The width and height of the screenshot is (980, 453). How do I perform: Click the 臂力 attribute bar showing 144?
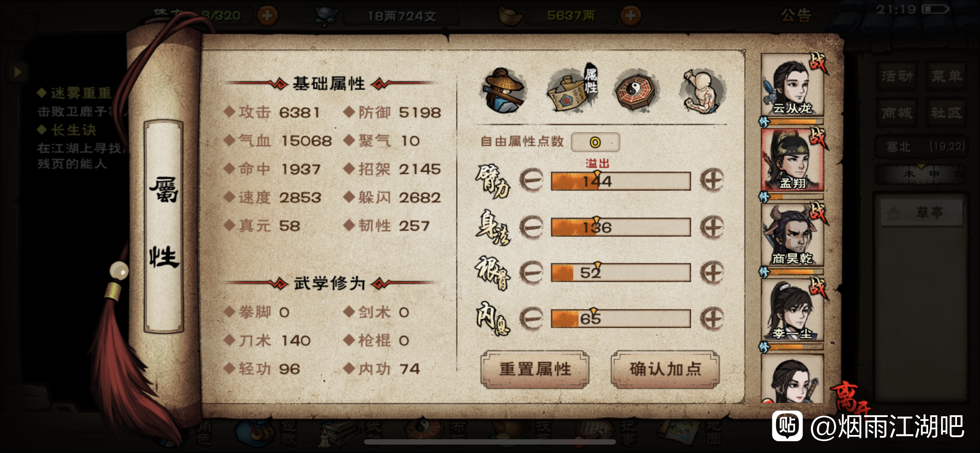tap(621, 181)
